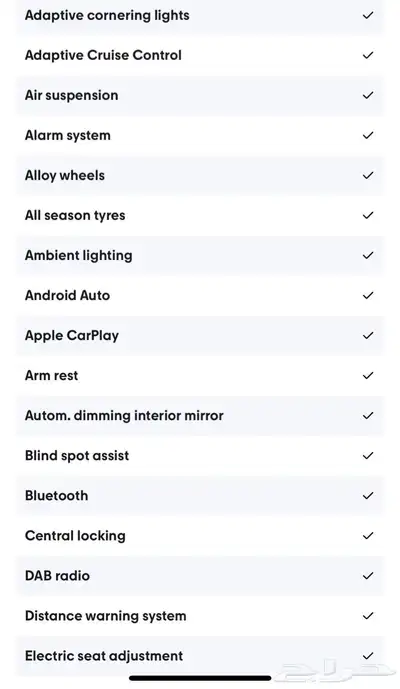Tap the Apple CarPlay feature label
Screen dimensions: 400x689
coord(72,336)
